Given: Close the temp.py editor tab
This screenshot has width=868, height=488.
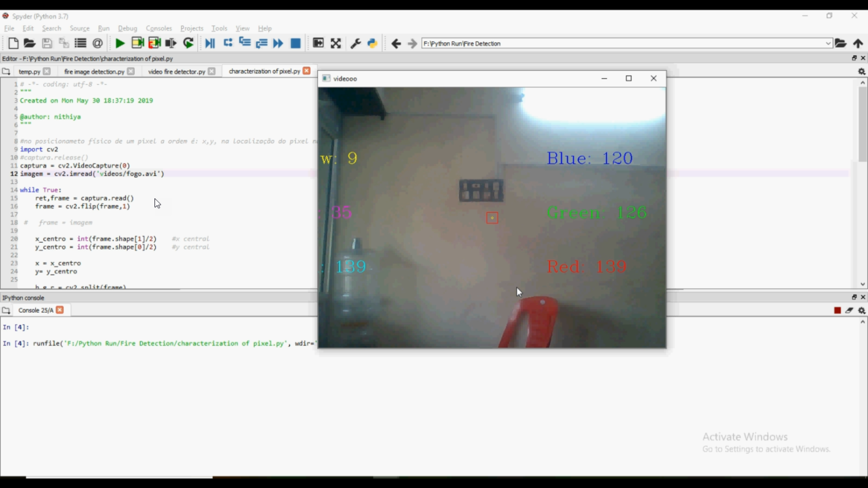Looking at the screenshot, I should [48, 71].
